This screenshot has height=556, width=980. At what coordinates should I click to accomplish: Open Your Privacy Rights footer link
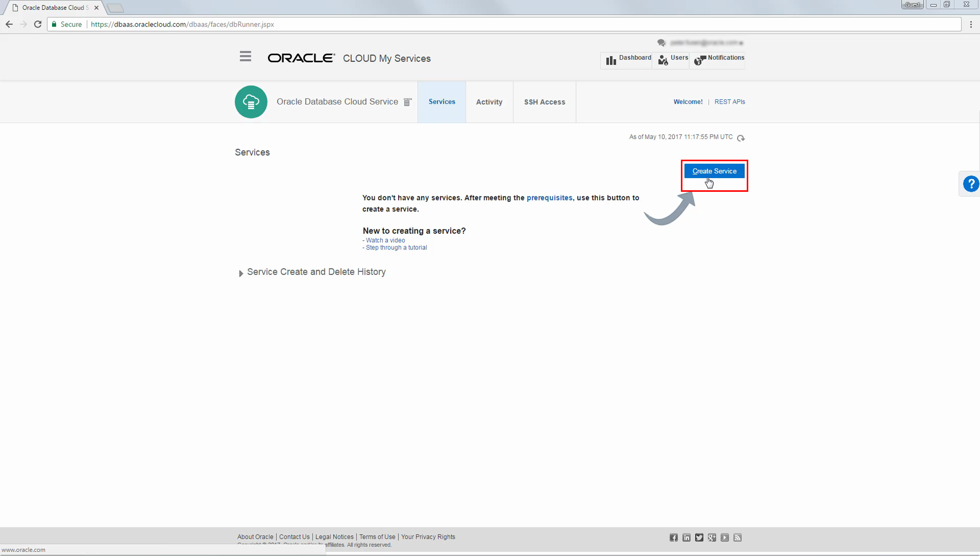428,537
